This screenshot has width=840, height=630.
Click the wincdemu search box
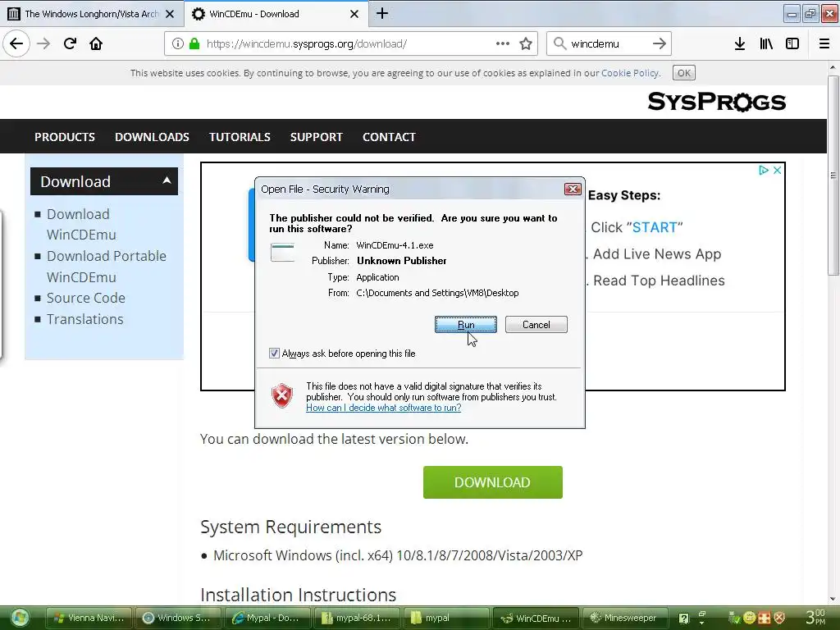608,44
